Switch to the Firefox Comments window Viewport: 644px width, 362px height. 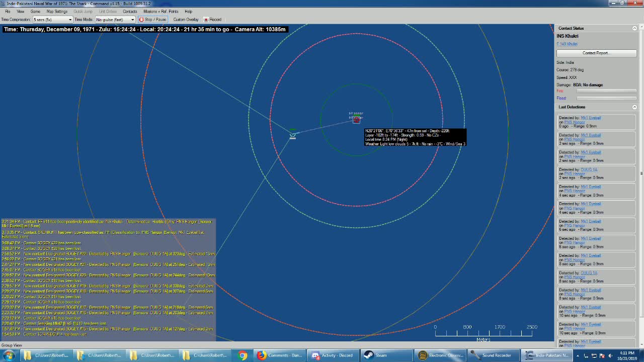[280, 355]
